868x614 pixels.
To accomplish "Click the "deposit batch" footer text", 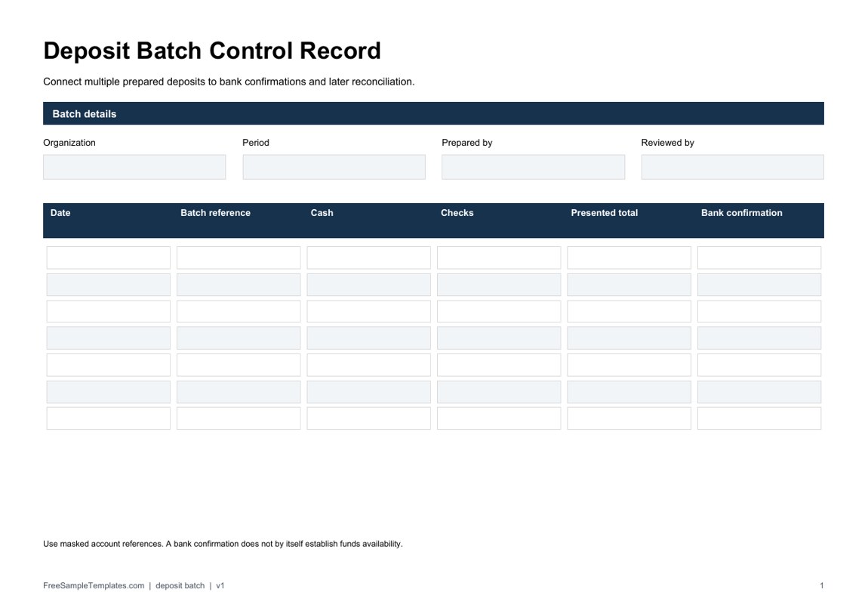I will (180, 586).
